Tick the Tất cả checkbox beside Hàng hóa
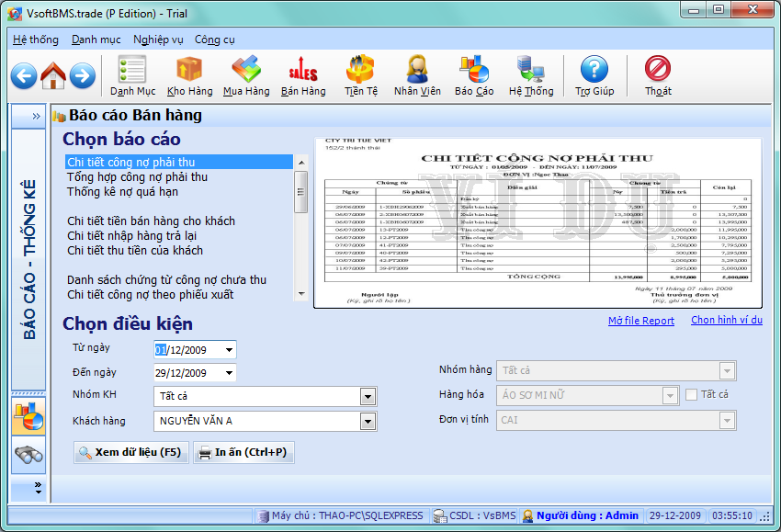Image resolution: width=781 pixels, height=532 pixels. (x=691, y=394)
